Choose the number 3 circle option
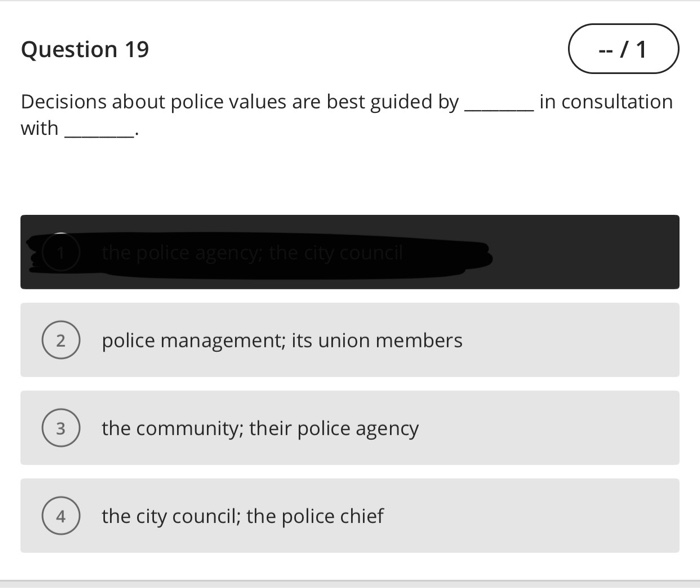The height and width of the screenshot is (588, 700). pos(60,429)
